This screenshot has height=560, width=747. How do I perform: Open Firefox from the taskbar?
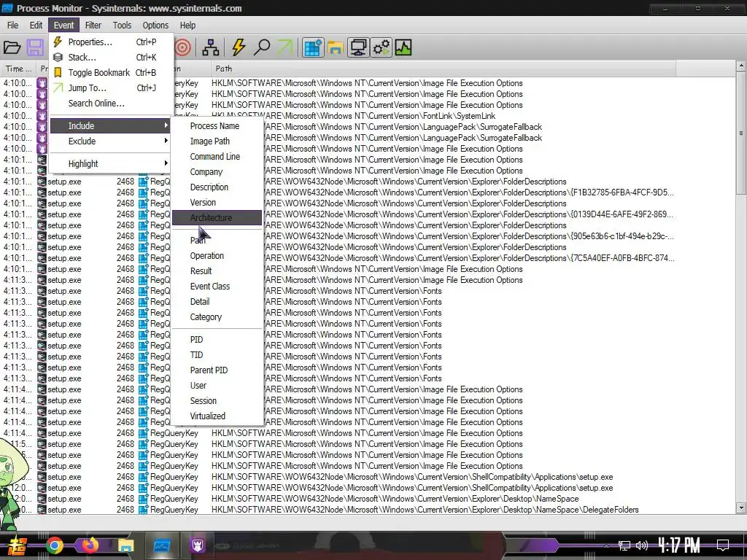click(90, 544)
